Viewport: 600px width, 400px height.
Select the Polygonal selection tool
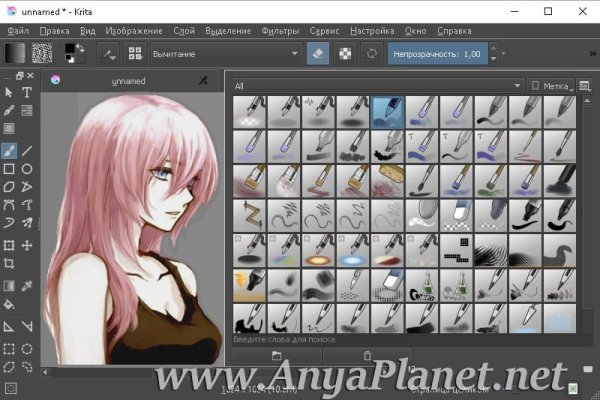point(8,367)
